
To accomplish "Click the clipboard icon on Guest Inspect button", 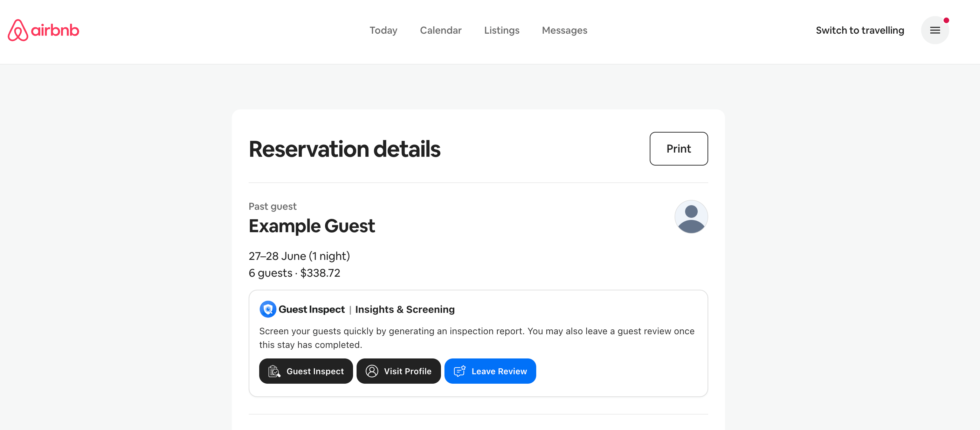I will [x=274, y=371].
